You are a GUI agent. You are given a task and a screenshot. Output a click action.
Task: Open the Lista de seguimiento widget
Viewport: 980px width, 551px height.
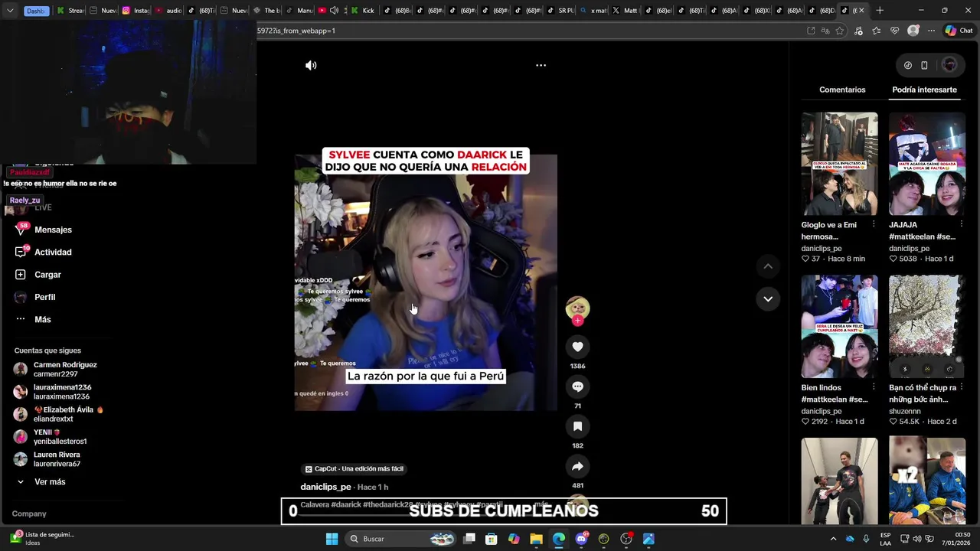[42, 539]
